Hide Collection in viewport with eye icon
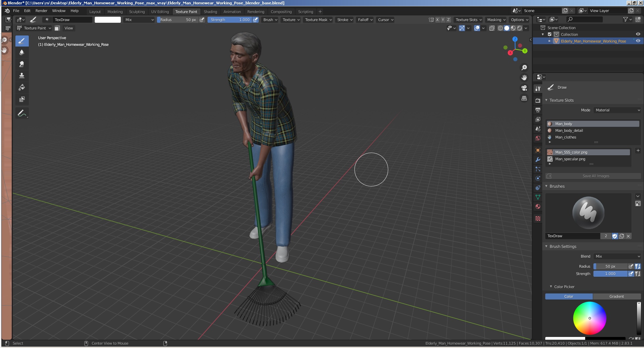Image resolution: width=644 pixels, height=348 pixels. tap(638, 34)
